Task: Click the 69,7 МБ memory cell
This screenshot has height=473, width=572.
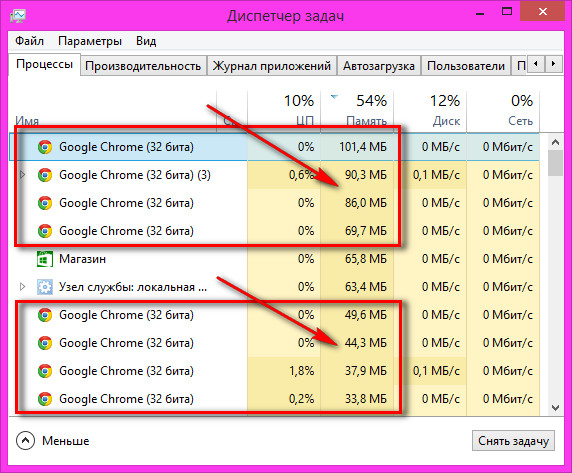Action: click(x=357, y=231)
